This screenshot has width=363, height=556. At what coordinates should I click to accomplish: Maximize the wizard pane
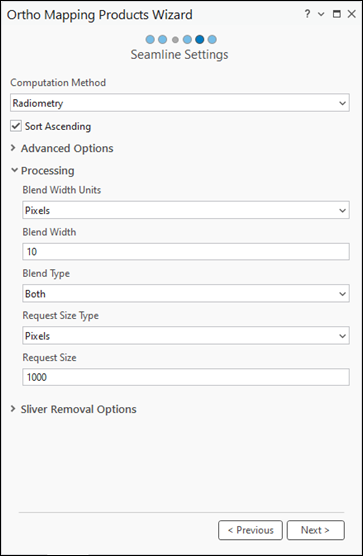(336, 14)
